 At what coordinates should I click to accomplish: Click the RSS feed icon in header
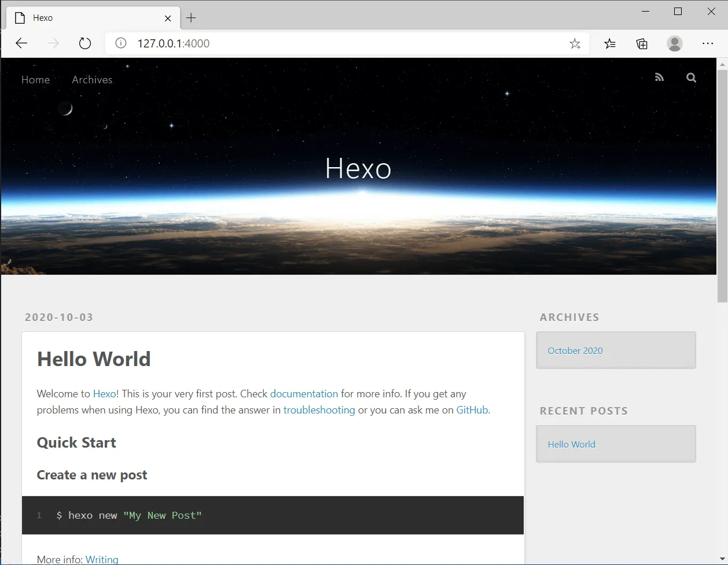point(659,77)
